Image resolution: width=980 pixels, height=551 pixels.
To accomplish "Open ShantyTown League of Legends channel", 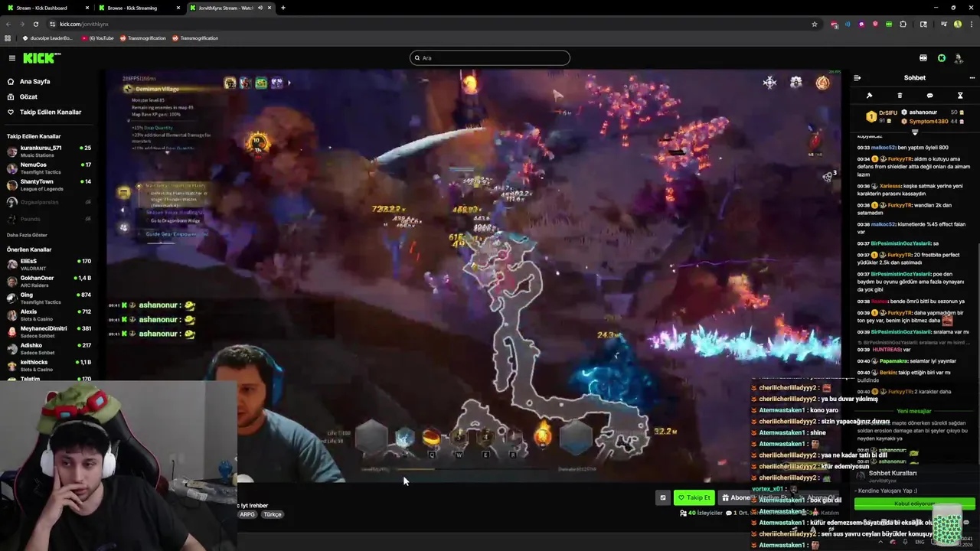I will [49, 184].
